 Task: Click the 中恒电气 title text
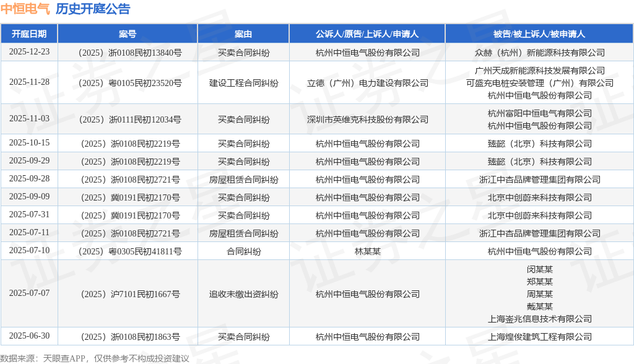click(x=25, y=9)
